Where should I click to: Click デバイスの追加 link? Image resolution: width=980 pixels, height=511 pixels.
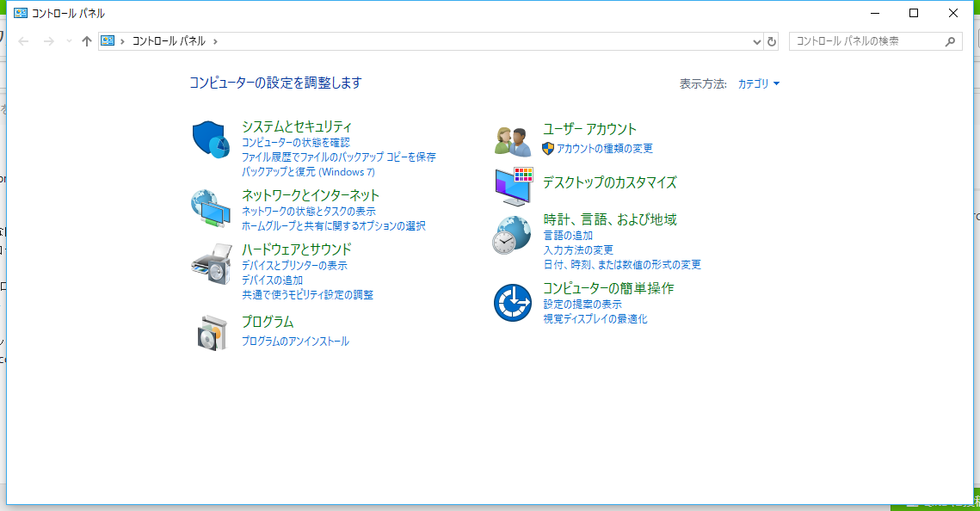click(x=273, y=280)
